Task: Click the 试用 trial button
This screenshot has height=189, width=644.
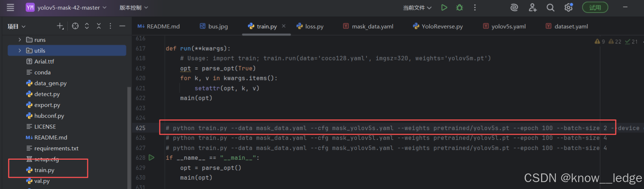Action: pos(595,8)
